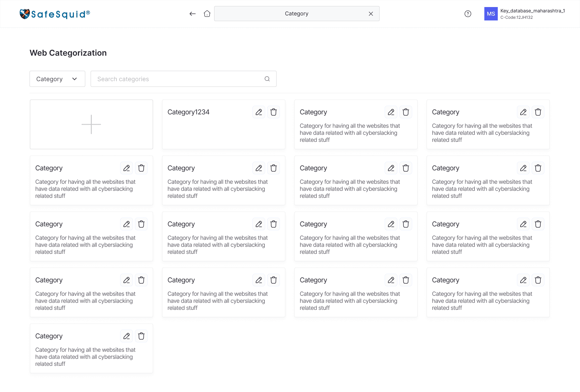This screenshot has height=392, width=580.
Task: Open the help question mark icon
Action: 468,14
